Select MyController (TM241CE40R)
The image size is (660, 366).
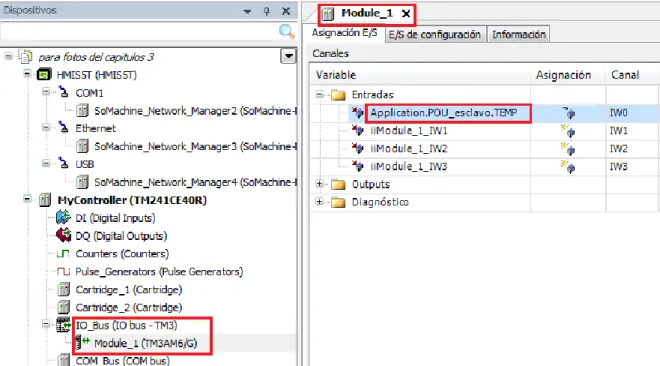point(132,200)
